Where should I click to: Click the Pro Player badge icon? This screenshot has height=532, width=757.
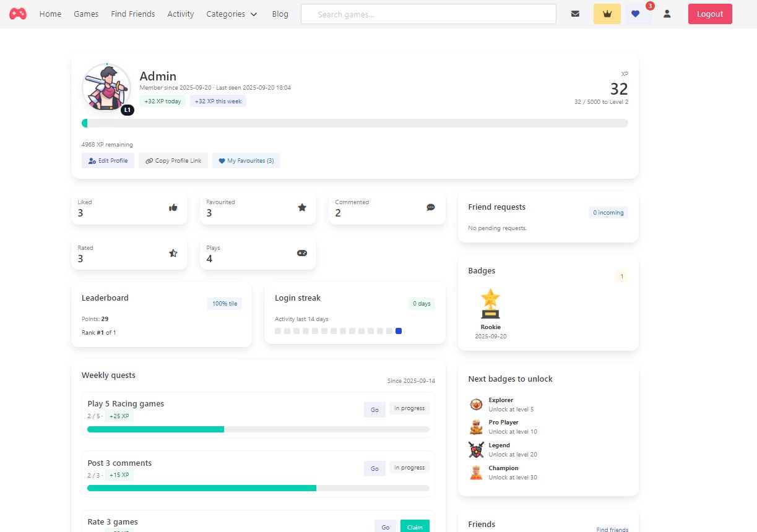tap(476, 427)
